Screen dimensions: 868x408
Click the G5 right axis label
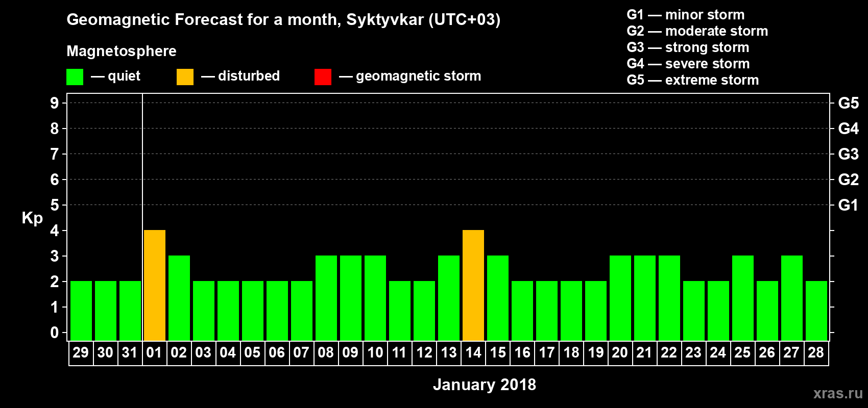(849, 103)
